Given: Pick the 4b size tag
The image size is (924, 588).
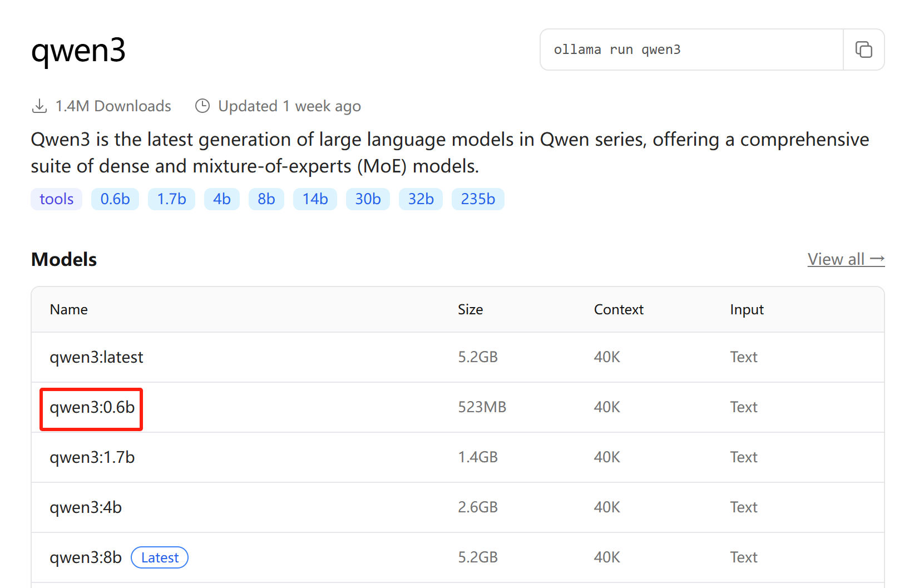Looking at the screenshot, I should (221, 199).
